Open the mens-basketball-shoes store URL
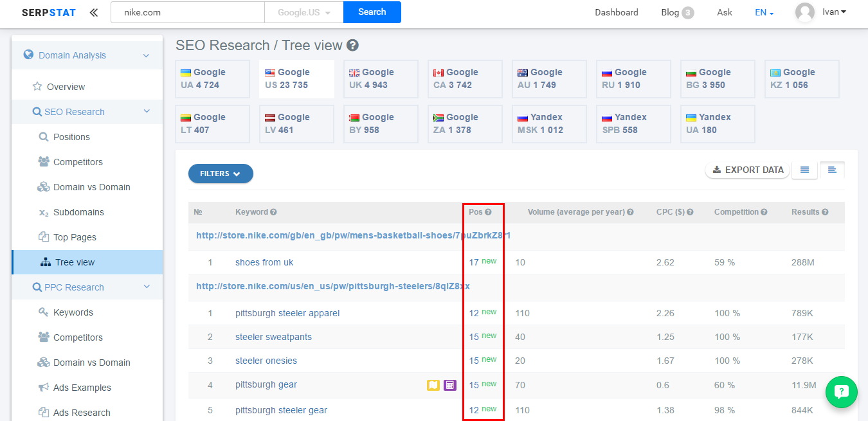Image resolution: width=868 pixels, height=421 pixels. click(x=353, y=235)
